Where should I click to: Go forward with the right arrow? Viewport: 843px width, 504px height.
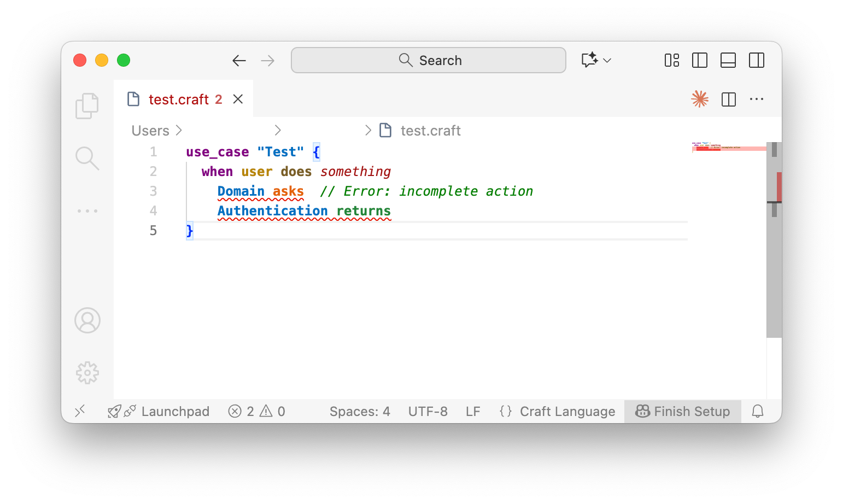(x=268, y=60)
